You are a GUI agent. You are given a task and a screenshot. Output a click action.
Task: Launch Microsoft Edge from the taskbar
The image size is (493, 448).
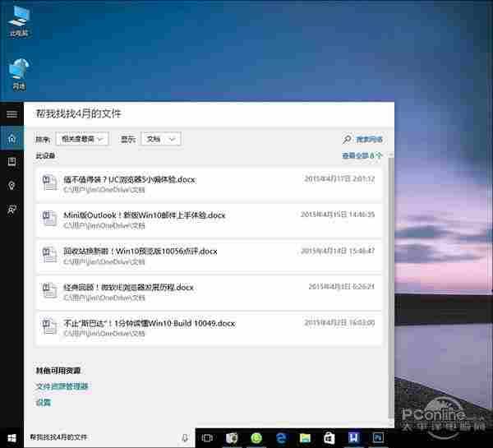click(280, 437)
